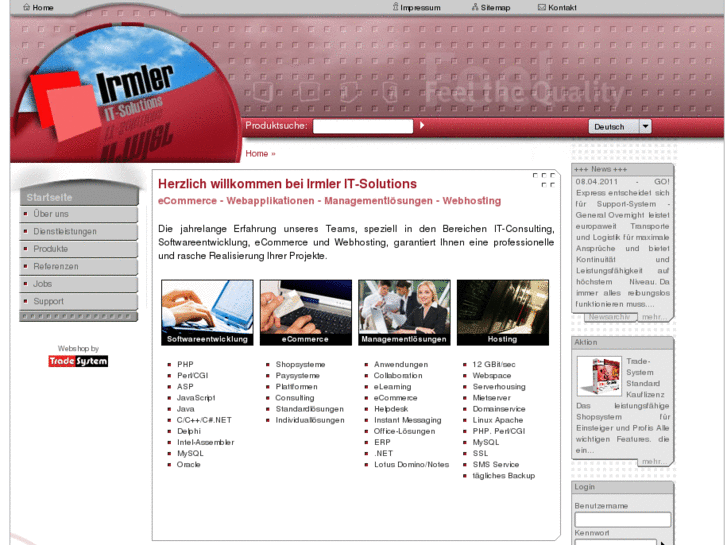Click the Instant Messaging list entry
Image resolution: width=727 pixels, height=545 pixels.
tap(408, 420)
